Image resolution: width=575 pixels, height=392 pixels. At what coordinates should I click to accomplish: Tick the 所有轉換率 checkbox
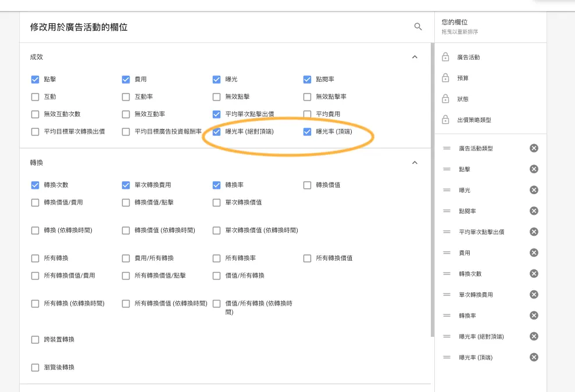[x=216, y=258]
